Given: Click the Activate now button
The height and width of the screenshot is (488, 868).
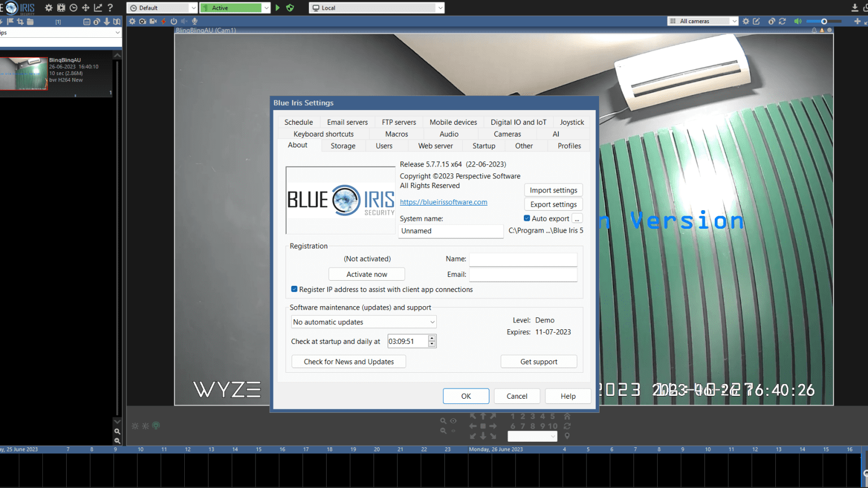Looking at the screenshot, I should [366, 274].
